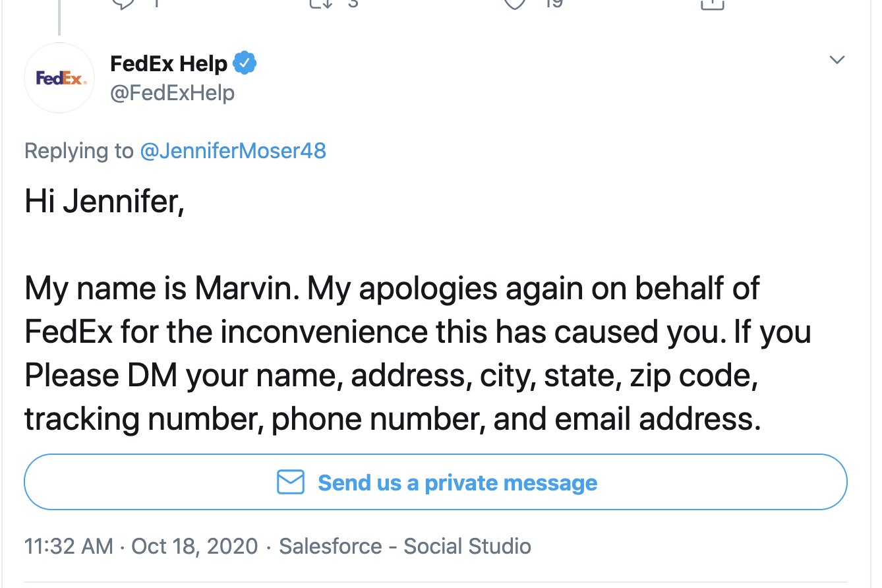Visit the @FedExHelp handle link
The height and width of the screenshot is (588, 882).
pyautogui.click(x=172, y=93)
